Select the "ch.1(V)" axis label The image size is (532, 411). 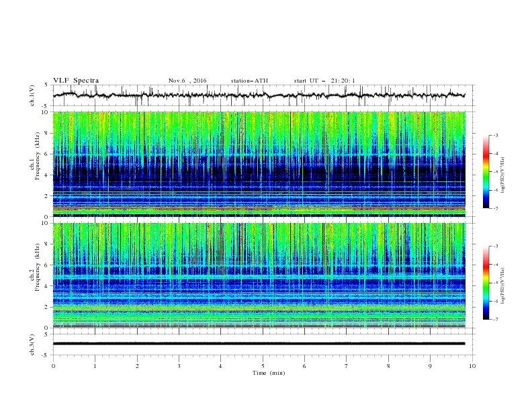(32, 95)
